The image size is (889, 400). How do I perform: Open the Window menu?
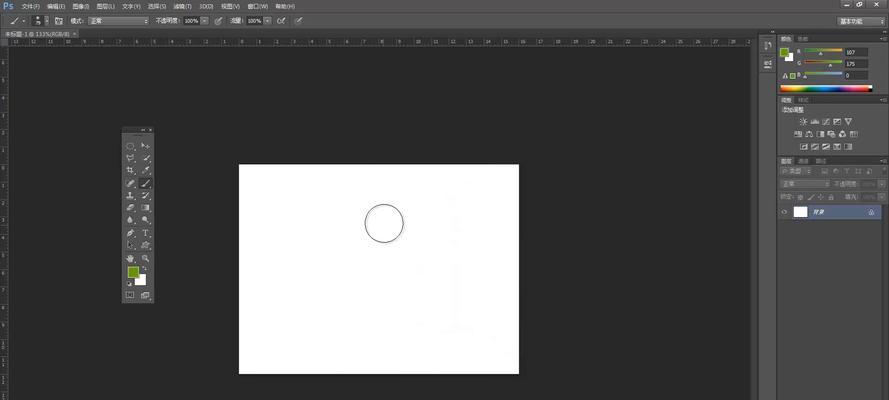[x=258, y=6]
